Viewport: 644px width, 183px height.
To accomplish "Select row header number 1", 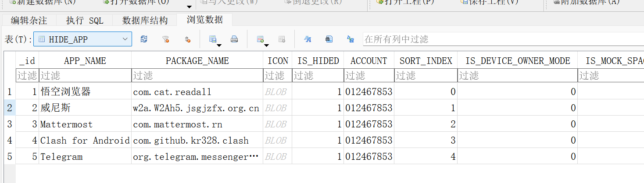I will [10, 92].
